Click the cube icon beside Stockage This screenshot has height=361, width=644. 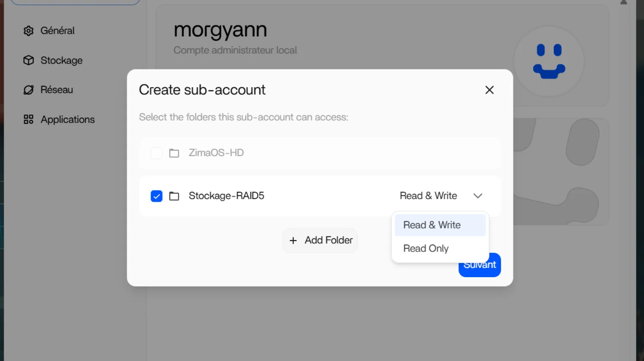click(x=29, y=60)
